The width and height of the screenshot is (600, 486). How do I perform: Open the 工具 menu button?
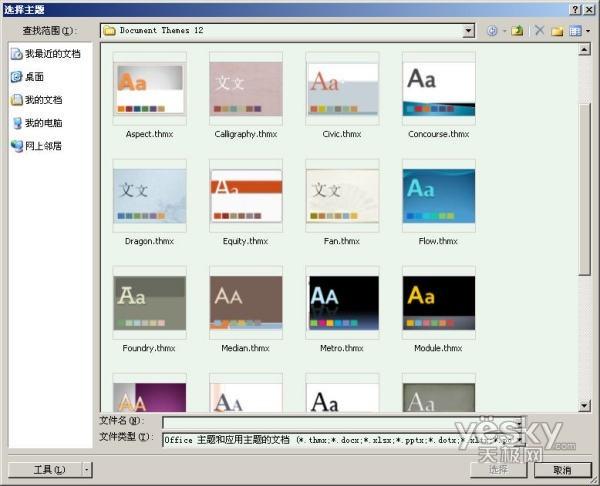tap(48, 469)
